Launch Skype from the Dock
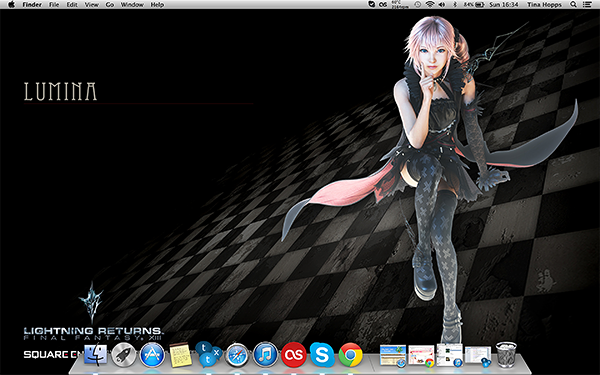Image resolution: width=600 pixels, height=375 pixels. click(322, 355)
